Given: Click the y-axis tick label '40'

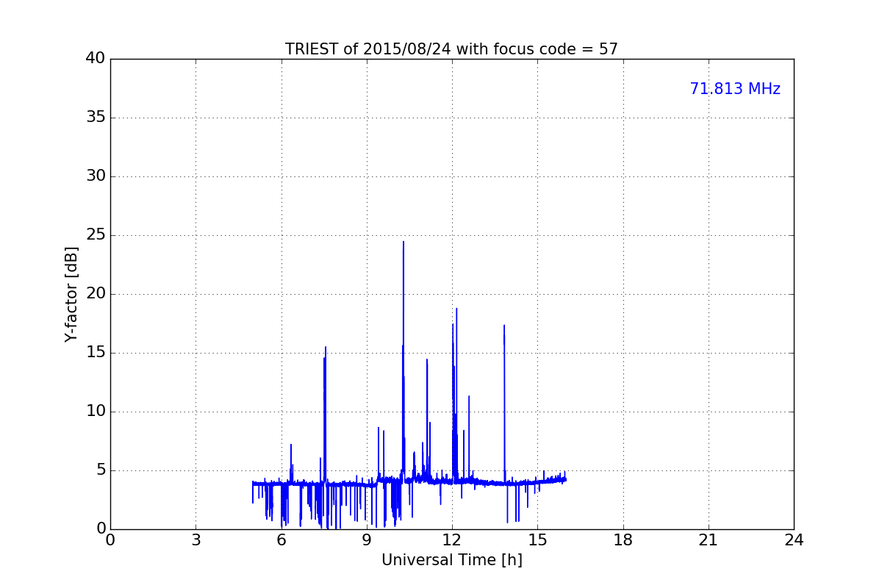Looking at the screenshot, I should tap(95, 59).
